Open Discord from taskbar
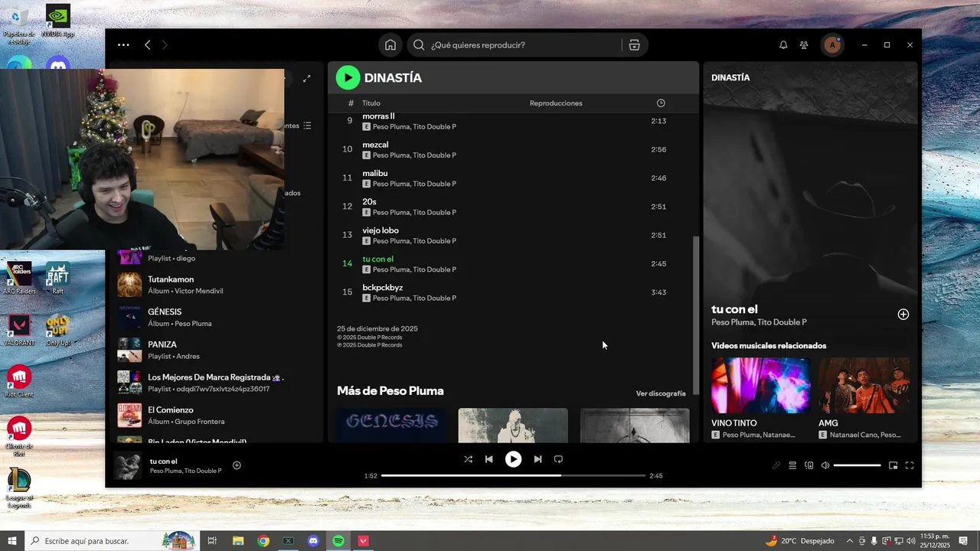The height and width of the screenshot is (551, 980). click(313, 541)
